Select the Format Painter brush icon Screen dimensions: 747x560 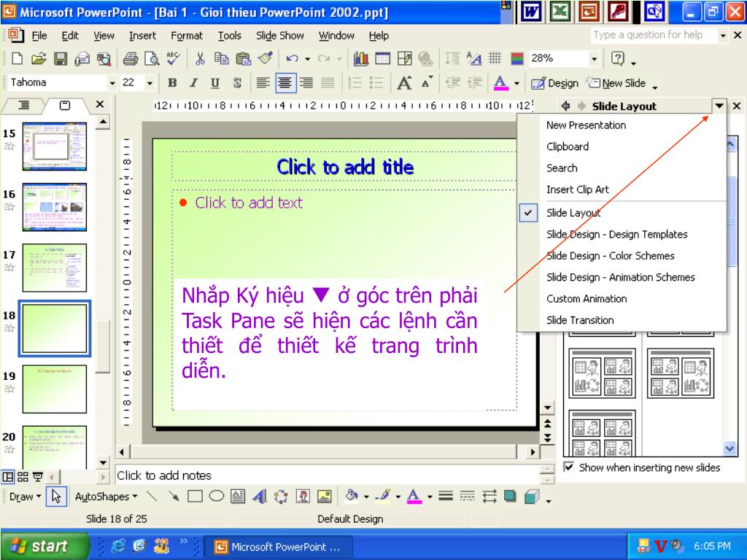(266, 59)
